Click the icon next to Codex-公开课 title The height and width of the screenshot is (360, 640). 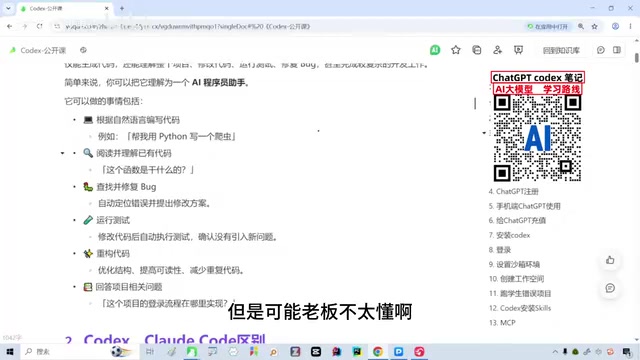click(x=83, y=50)
